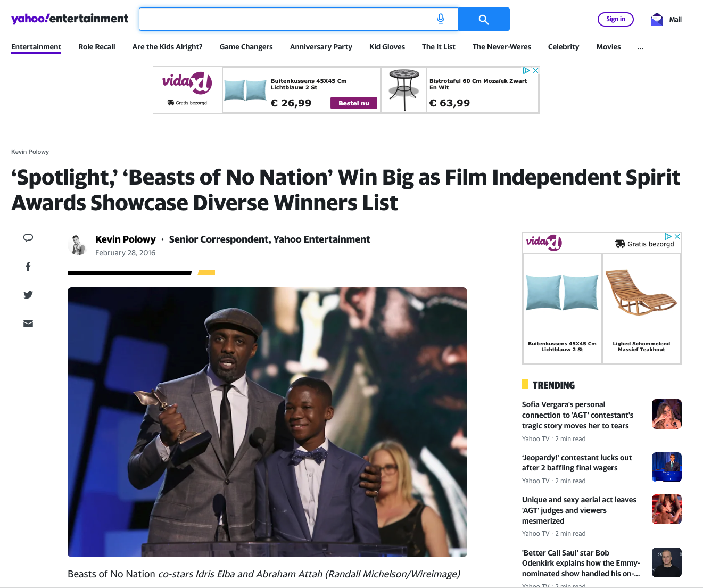Open the comments speech bubble icon
Screen dimensions: 703x588
(x=28, y=238)
